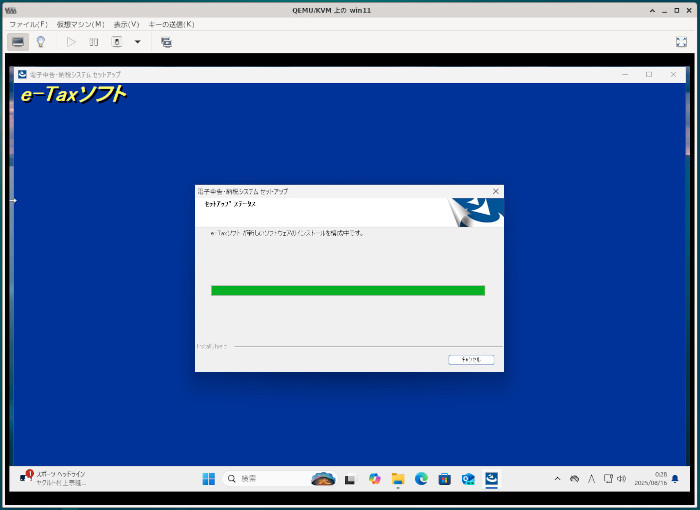Screen dimensions: 700x510
Task: Open volume control speaker icon
Action: tap(621, 478)
